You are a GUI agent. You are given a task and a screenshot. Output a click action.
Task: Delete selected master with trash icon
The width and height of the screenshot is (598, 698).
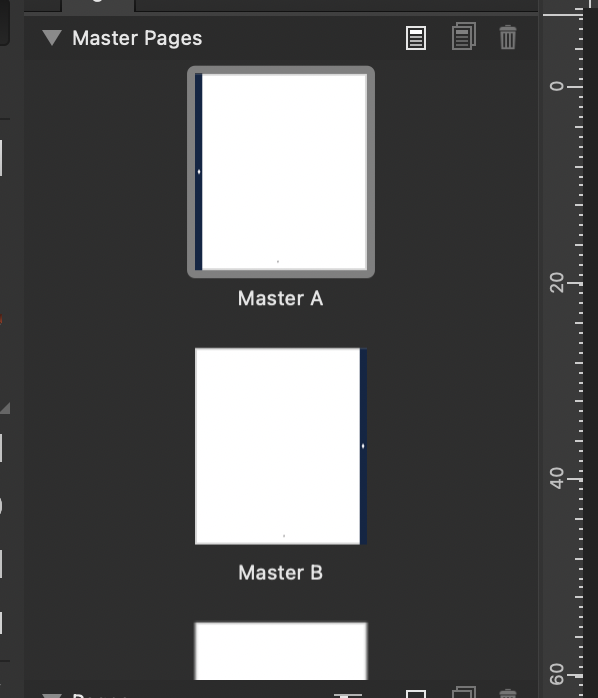click(508, 37)
